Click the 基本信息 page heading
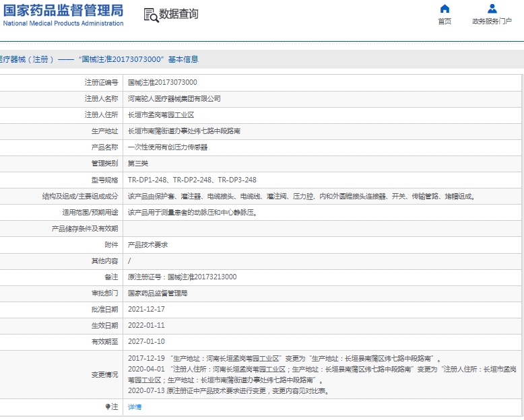Screen dimensions: 524x420 click(x=183, y=59)
